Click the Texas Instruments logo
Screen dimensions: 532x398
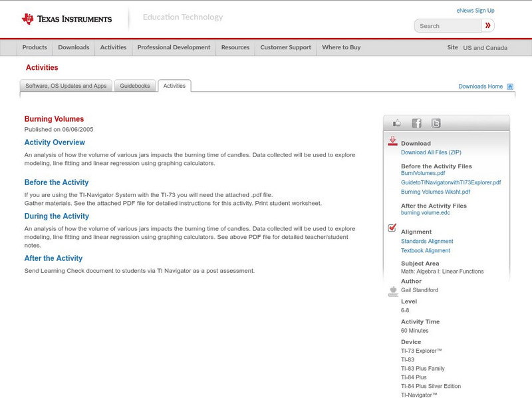[66, 19]
